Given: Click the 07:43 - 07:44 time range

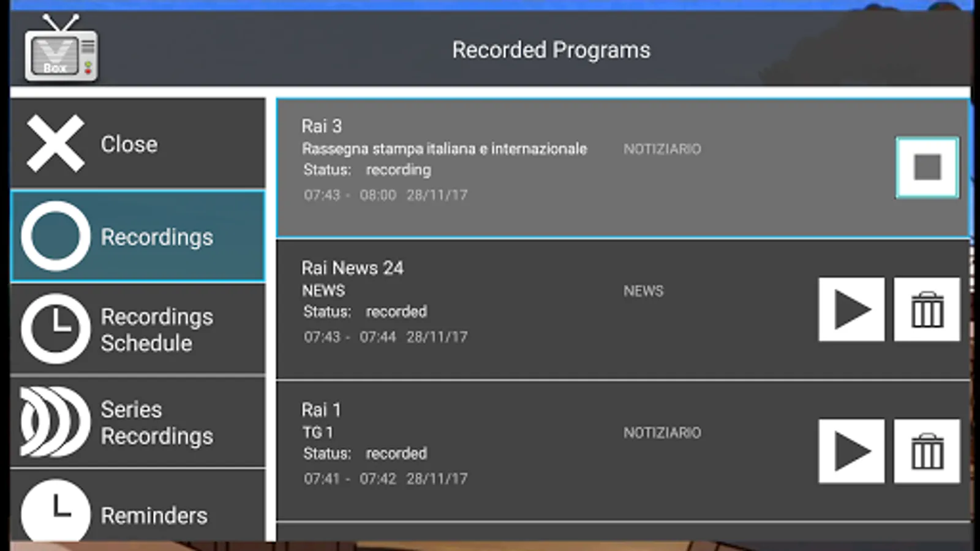Looking at the screenshot, I should click(350, 337).
